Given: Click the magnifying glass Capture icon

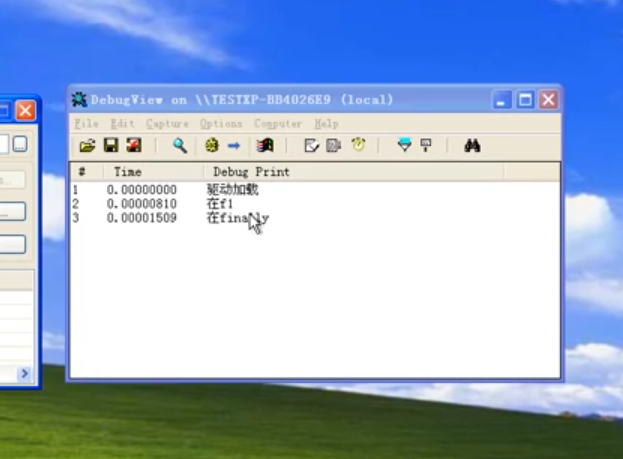Looking at the screenshot, I should 180,145.
